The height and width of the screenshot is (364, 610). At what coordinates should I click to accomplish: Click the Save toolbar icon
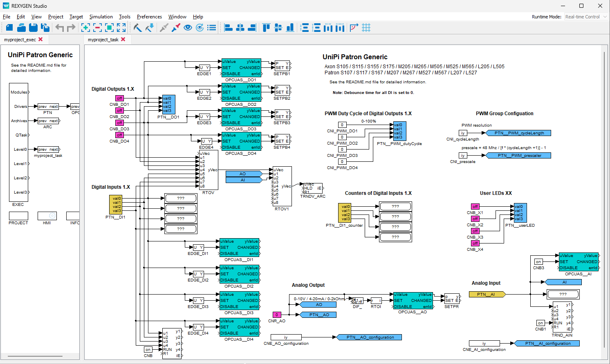(x=33, y=28)
